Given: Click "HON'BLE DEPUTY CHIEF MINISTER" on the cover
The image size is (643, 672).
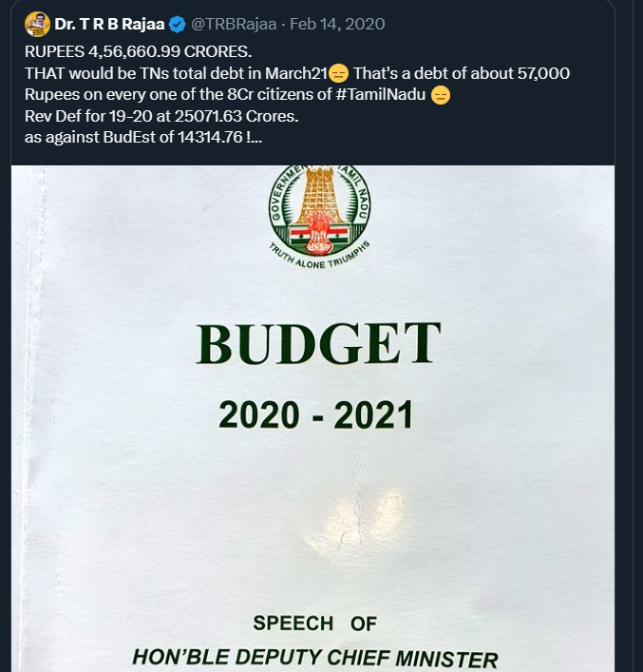Looking at the screenshot, I should [314, 658].
